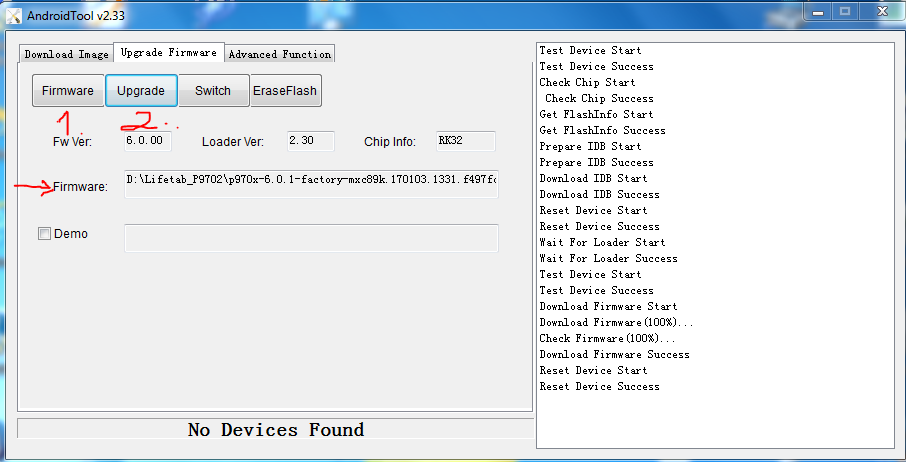
Task: Select 'Prepare IDB Start' log line
Action: click(x=590, y=146)
